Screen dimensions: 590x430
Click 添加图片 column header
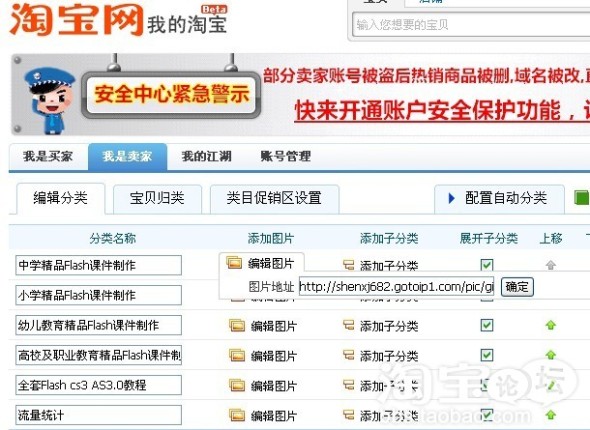pos(271,238)
